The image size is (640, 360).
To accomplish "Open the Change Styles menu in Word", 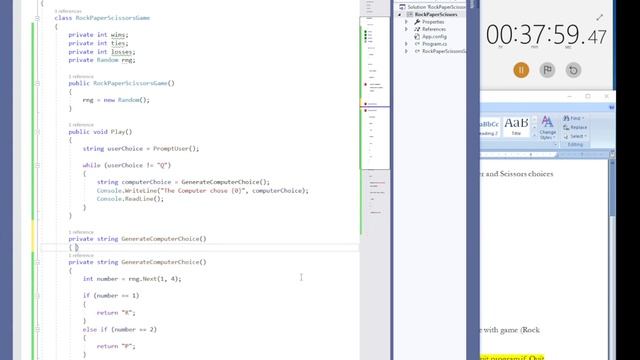I will coord(547,127).
